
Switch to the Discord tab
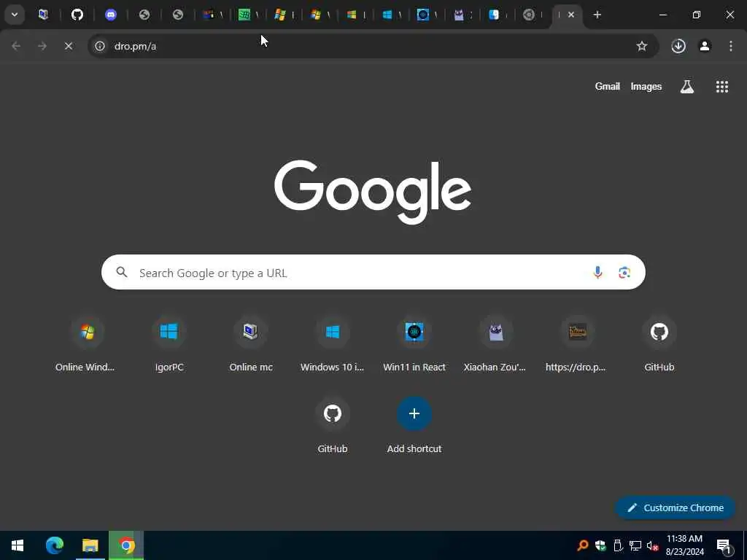pos(111,15)
